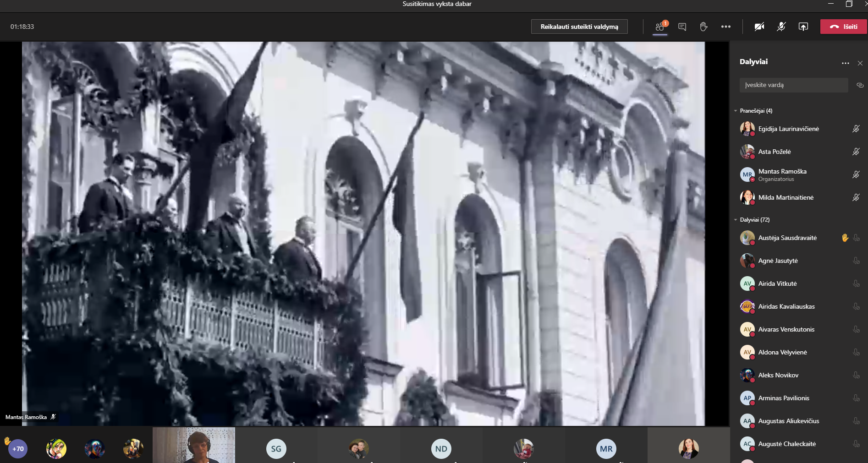Click Aivaras Venskutonis's microphone icon
The width and height of the screenshot is (868, 463).
tap(856, 329)
